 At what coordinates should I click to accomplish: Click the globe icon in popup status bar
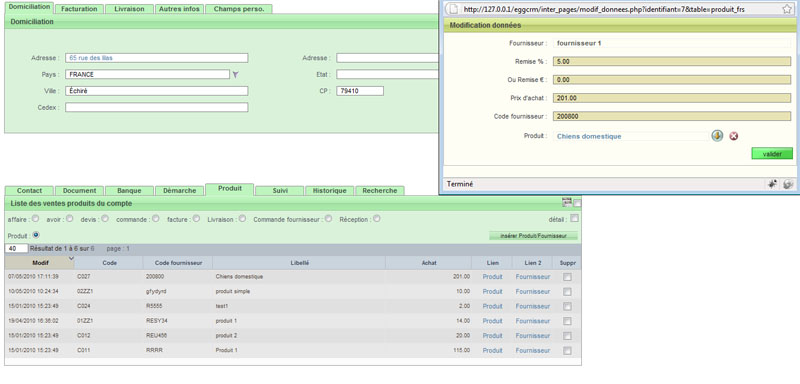(x=788, y=184)
